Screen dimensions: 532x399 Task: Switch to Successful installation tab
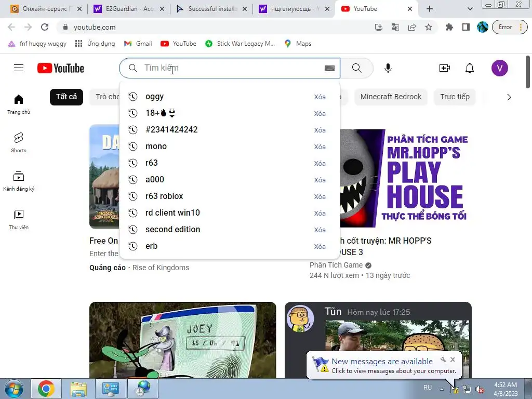[212, 9]
